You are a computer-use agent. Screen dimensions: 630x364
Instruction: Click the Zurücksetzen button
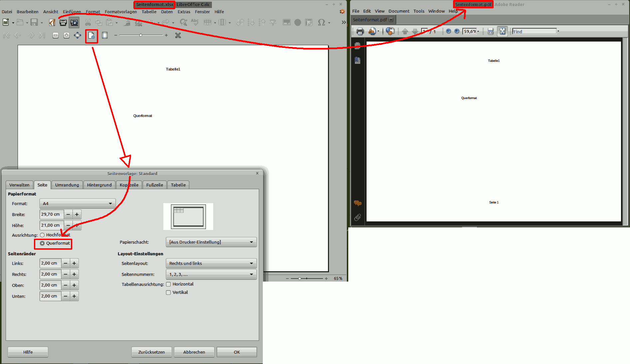[x=151, y=352]
